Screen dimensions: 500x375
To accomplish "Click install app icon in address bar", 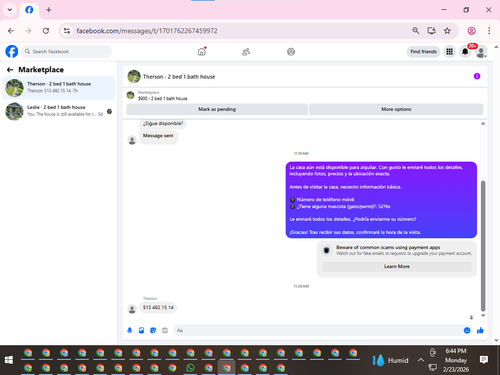I will pyautogui.click(x=432, y=31).
